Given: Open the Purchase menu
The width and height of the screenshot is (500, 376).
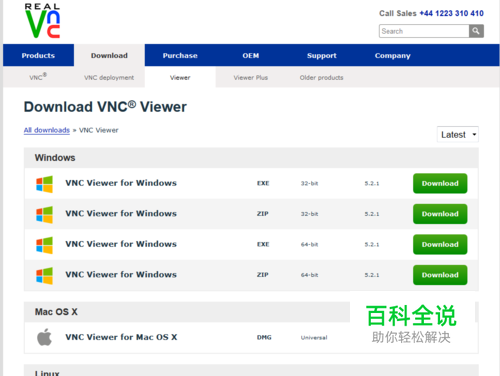Looking at the screenshot, I should (x=180, y=55).
